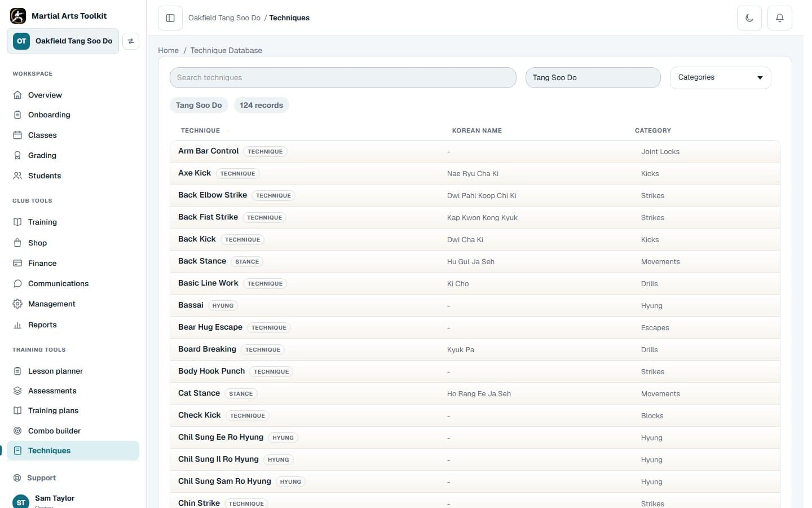The image size is (812, 508).
Task: Open the Classes menu label
Action: [x=42, y=135]
